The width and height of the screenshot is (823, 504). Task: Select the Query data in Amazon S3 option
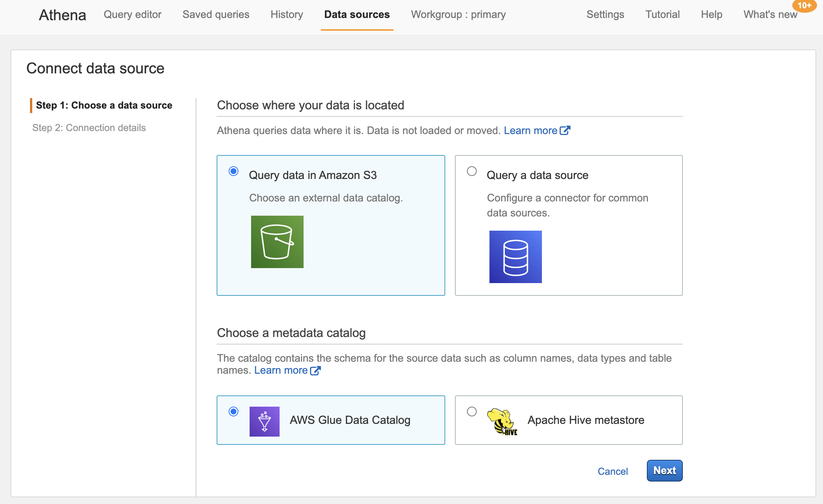click(234, 171)
